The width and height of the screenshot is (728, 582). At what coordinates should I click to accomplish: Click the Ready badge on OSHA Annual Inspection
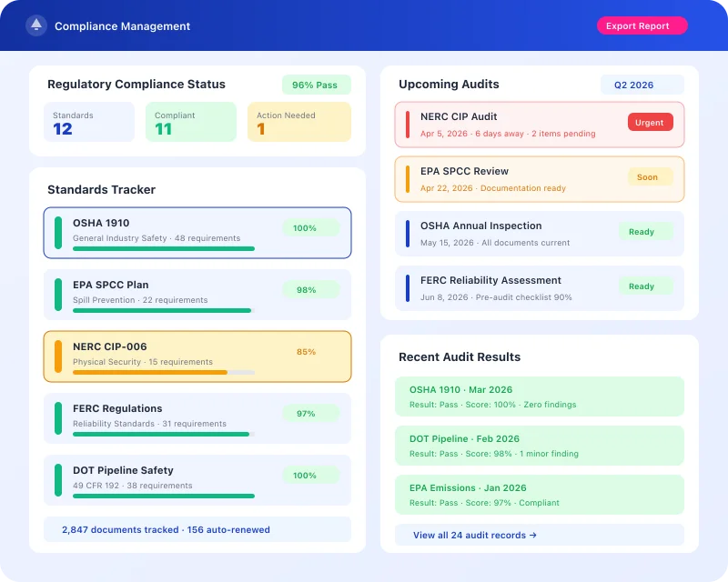645,232
